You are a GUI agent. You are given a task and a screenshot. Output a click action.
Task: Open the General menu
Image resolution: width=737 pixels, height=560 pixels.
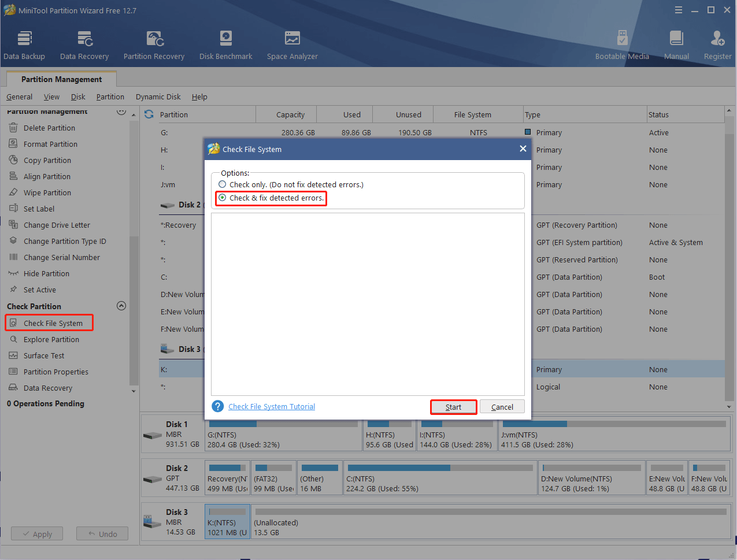[19, 97]
